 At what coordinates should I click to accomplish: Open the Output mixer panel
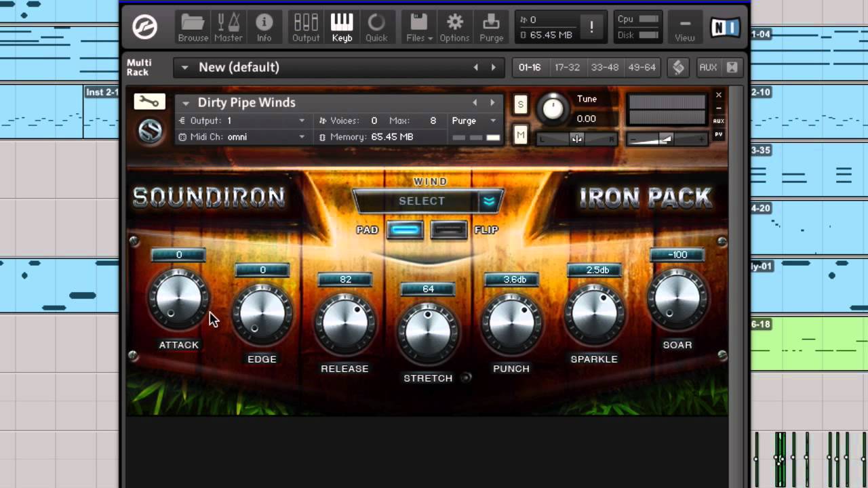306,28
